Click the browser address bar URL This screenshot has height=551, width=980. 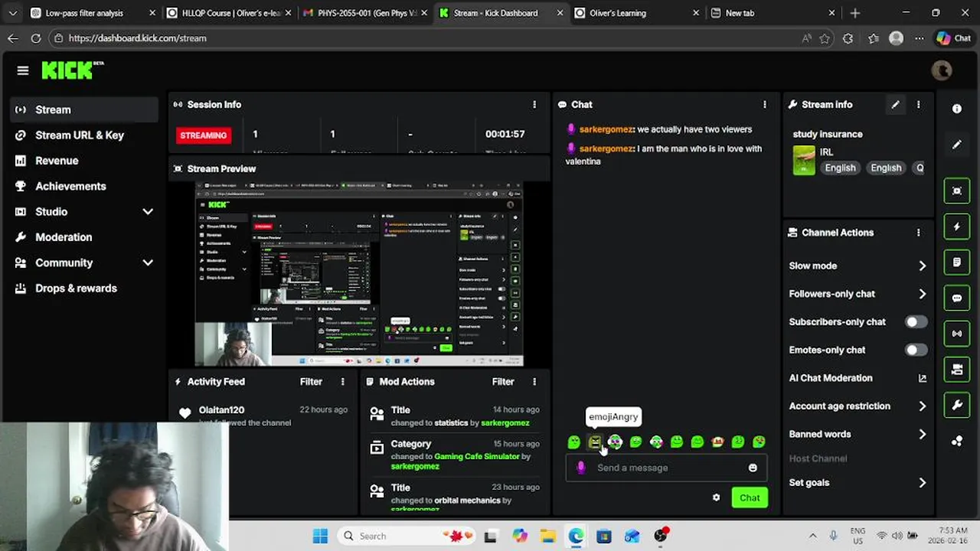click(x=137, y=38)
